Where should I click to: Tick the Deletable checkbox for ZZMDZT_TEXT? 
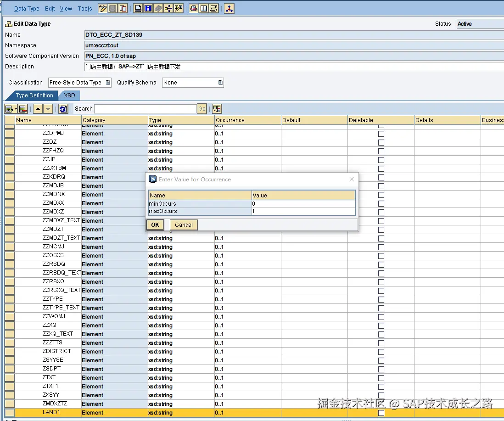[381, 238]
